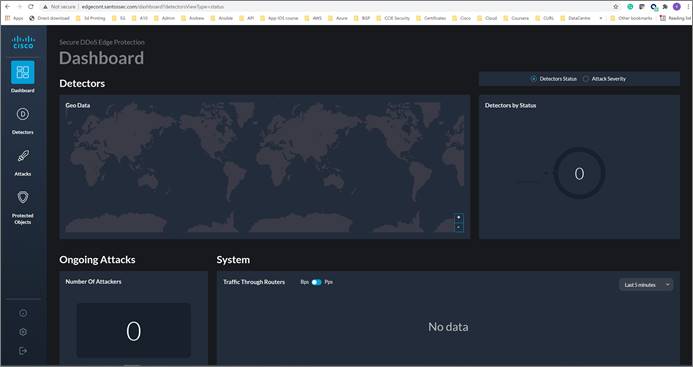Zoom out on the Geo Data map
The image size is (693, 367).
pos(459,227)
